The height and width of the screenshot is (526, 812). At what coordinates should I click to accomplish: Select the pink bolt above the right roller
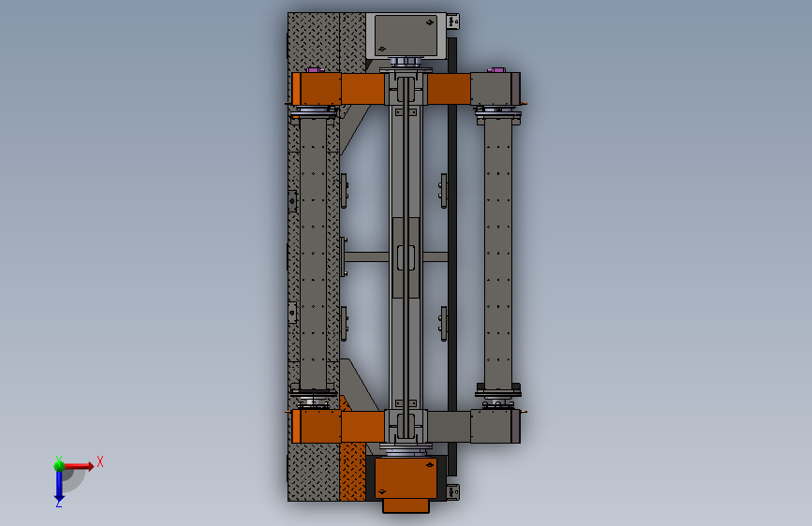tap(496, 69)
